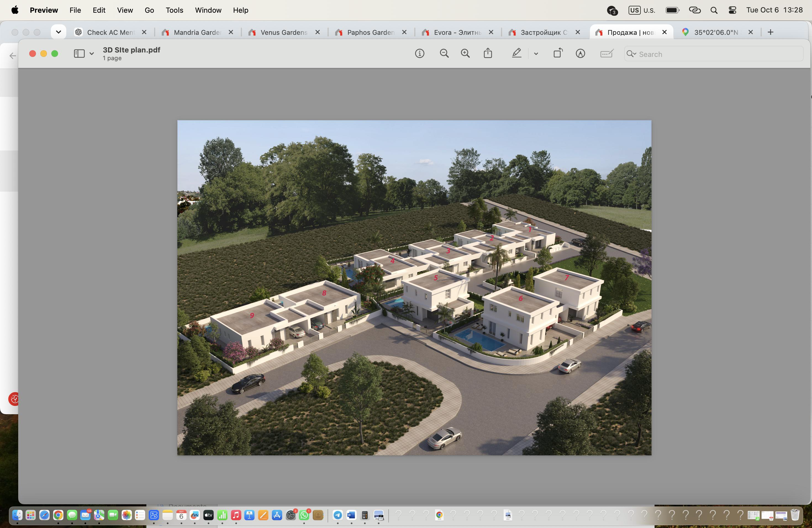Expand highlight color options arrow
Screen dimensions: 812x528
(536, 54)
